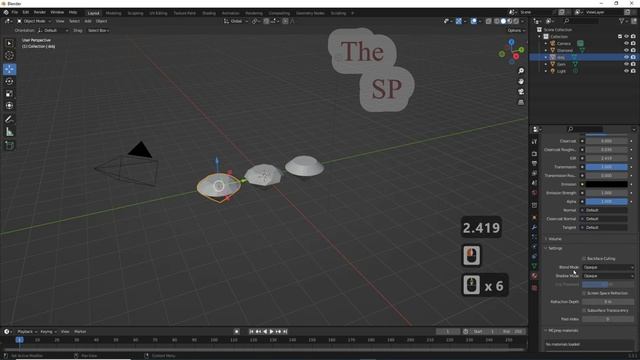Play the animation forward

tap(272, 331)
